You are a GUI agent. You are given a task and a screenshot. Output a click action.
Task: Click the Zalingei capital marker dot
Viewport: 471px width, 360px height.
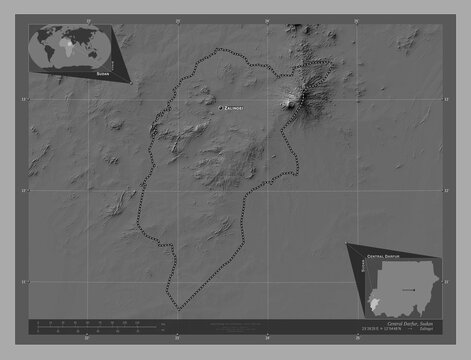(220, 108)
